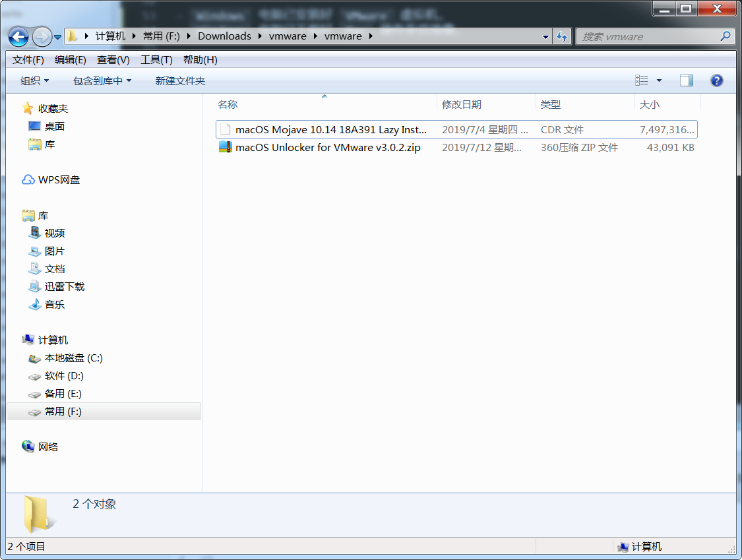This screenshot has height=560, width=742.
Task: Open the 查看 menu
Action: (x=113, y=60)
